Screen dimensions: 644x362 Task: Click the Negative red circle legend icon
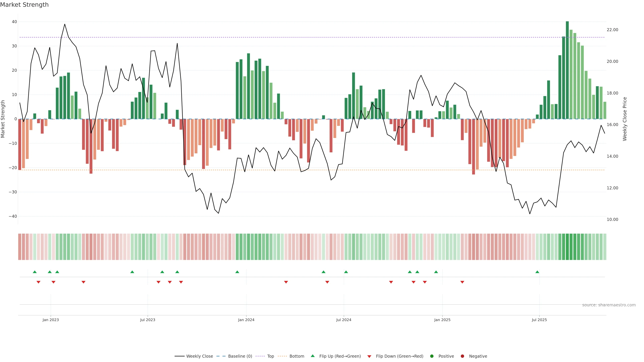pyautogui.click(x=462, y=356)
